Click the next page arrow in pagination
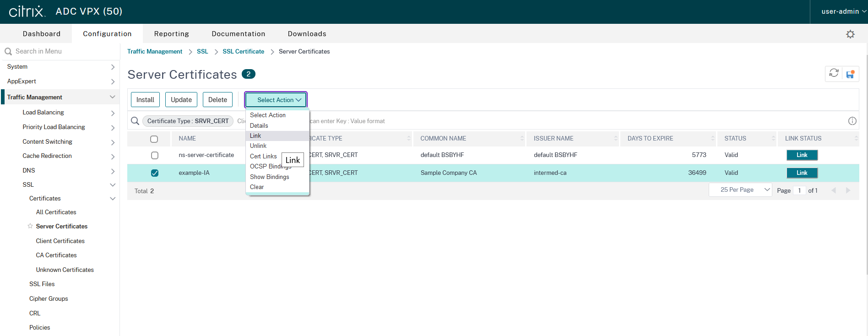The height and width of the screenshot is (336, 868). (x=848, y=190)
